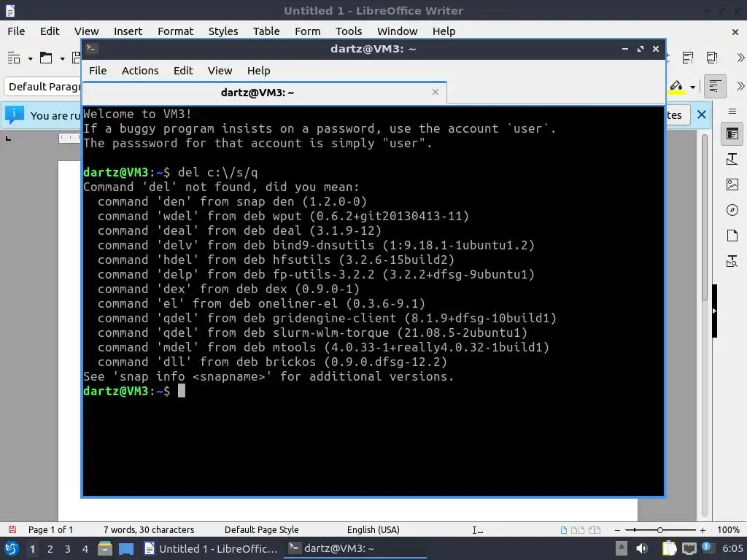Click the blue info bubble icon in Writer infobar
This screenshot has width=747, height=560.
15,114
